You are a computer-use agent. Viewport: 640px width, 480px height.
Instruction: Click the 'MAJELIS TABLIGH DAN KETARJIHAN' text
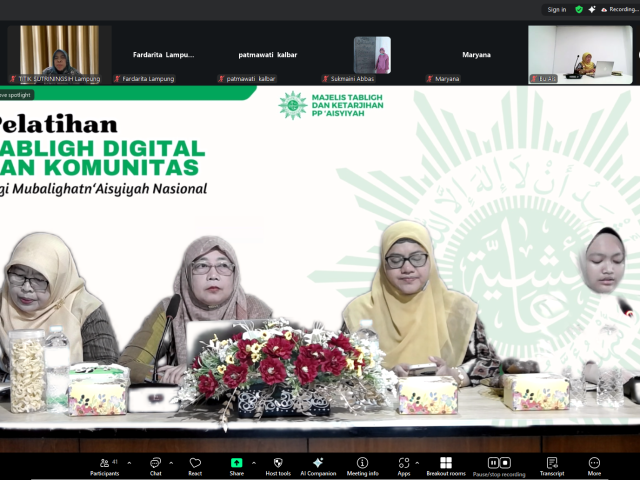tap(347, 101)
